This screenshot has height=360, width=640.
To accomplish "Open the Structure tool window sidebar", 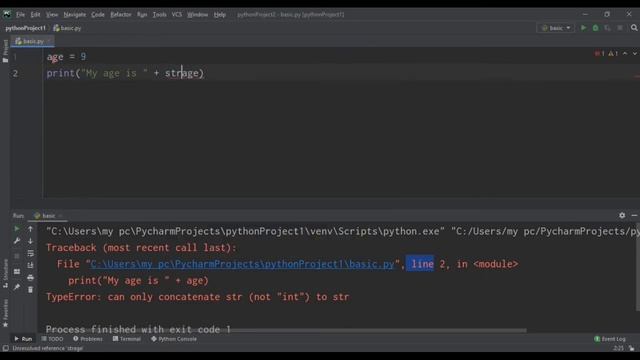I will tap(5, 273).
